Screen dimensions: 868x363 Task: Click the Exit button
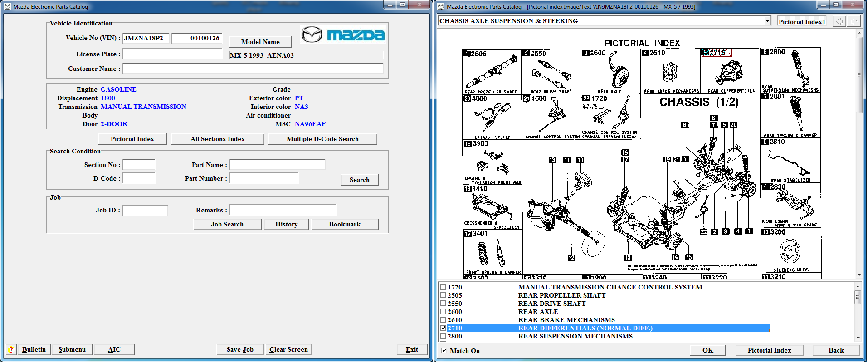point(412,349)
